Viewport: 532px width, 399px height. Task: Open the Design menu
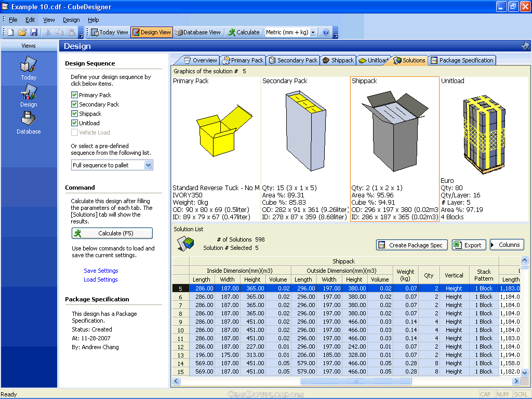71,20
